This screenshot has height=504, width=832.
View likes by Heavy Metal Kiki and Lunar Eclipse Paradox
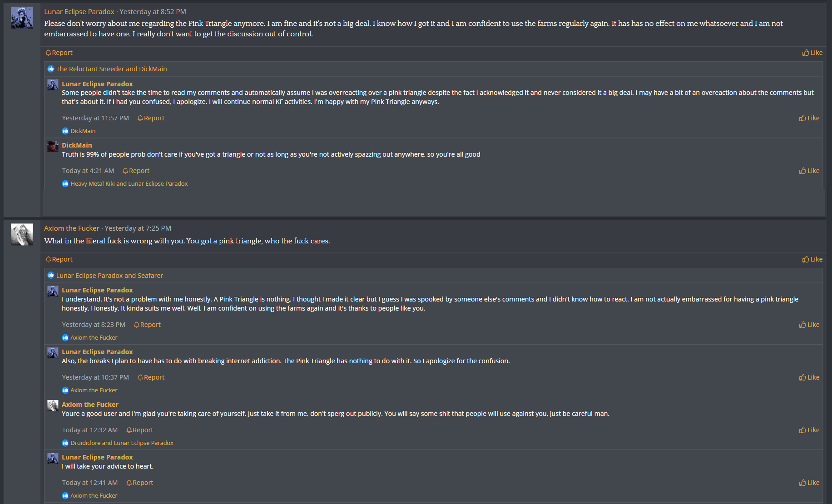click(129, 184)
